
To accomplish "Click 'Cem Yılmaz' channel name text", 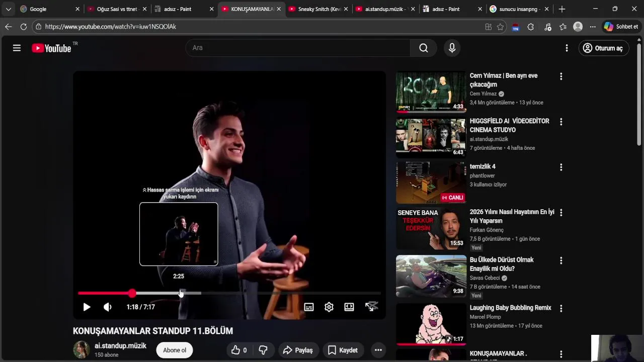I will click(x=483, y=94).
